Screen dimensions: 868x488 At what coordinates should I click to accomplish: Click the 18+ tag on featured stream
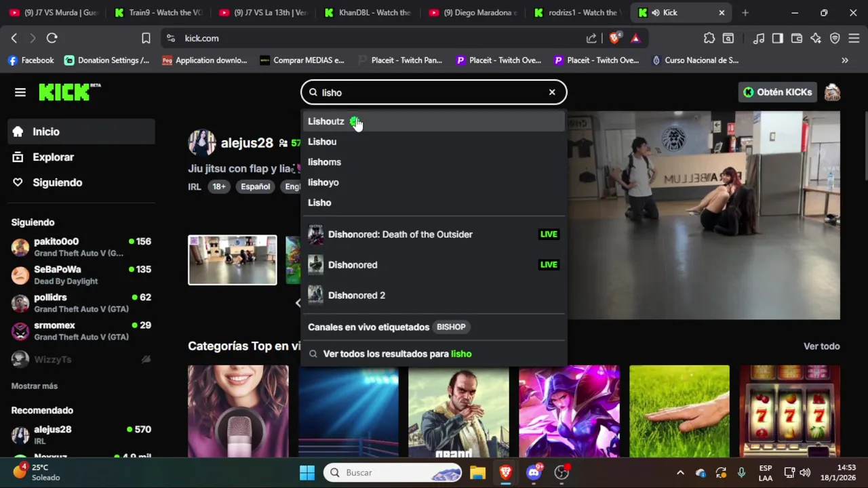(x=219, y=186)
